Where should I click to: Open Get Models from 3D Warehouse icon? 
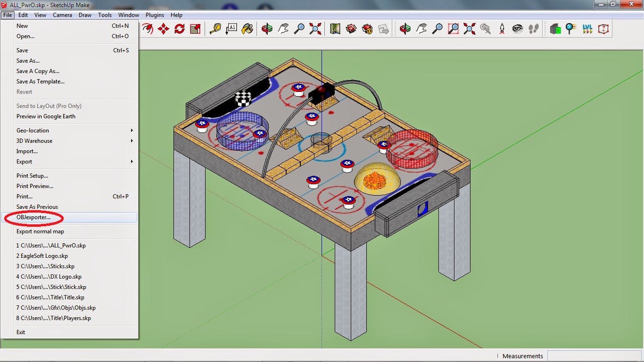point(351,29)
